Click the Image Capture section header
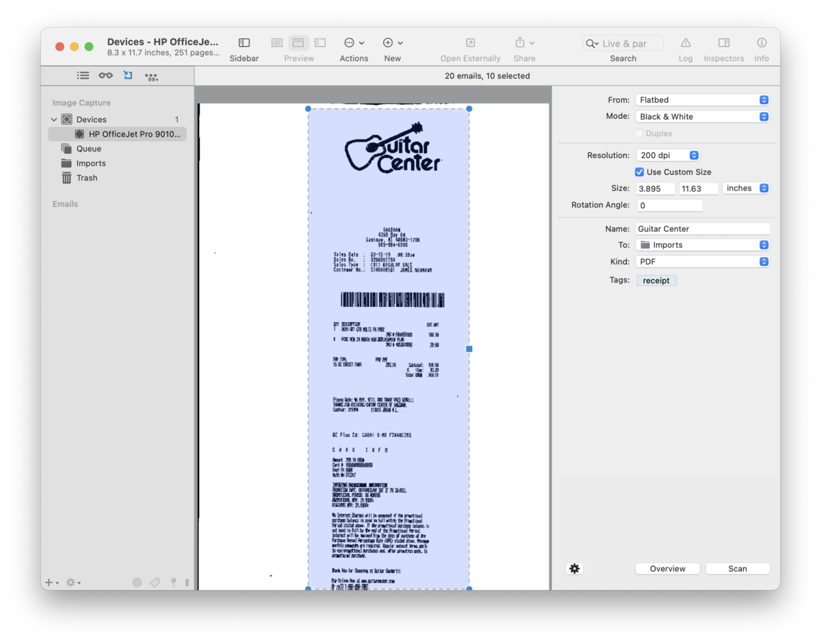The image size is (821, 644). pos(81,103)
